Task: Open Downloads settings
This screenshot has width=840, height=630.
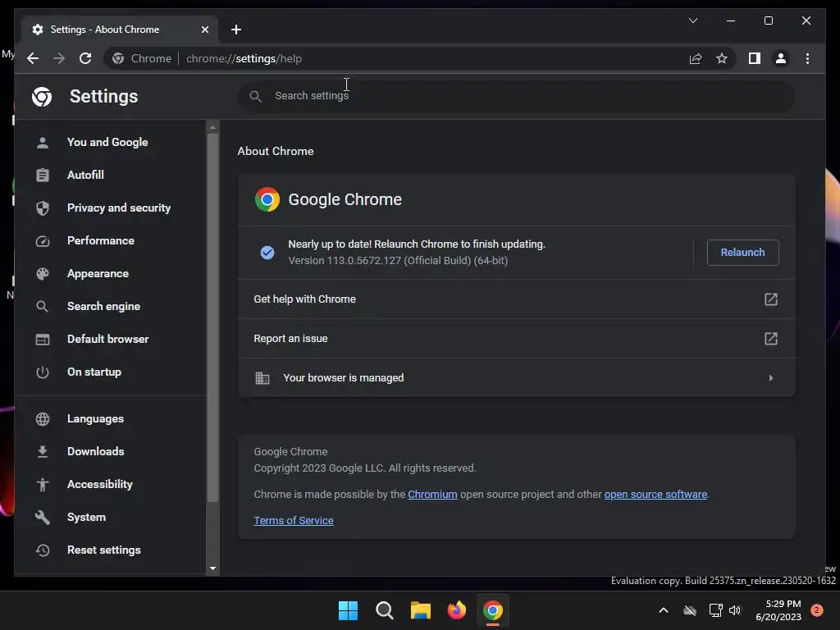Action: tap(95, 451)
